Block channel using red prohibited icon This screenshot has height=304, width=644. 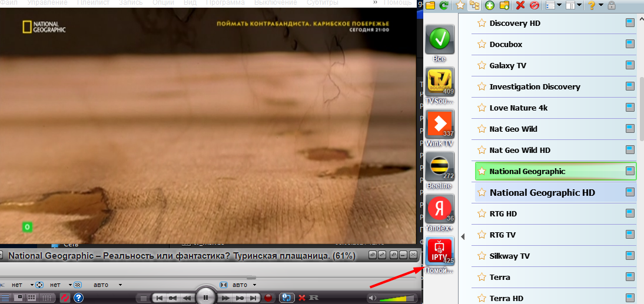click(x=533, y=5)
